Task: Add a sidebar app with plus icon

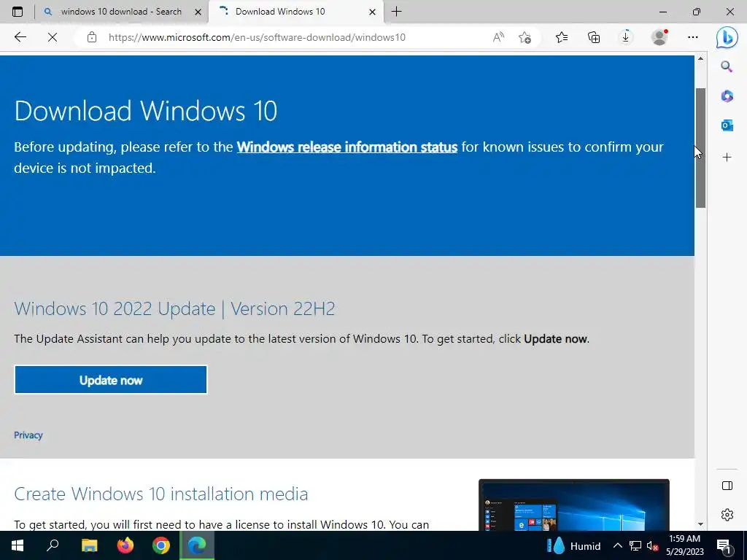Action: [727, 157]
